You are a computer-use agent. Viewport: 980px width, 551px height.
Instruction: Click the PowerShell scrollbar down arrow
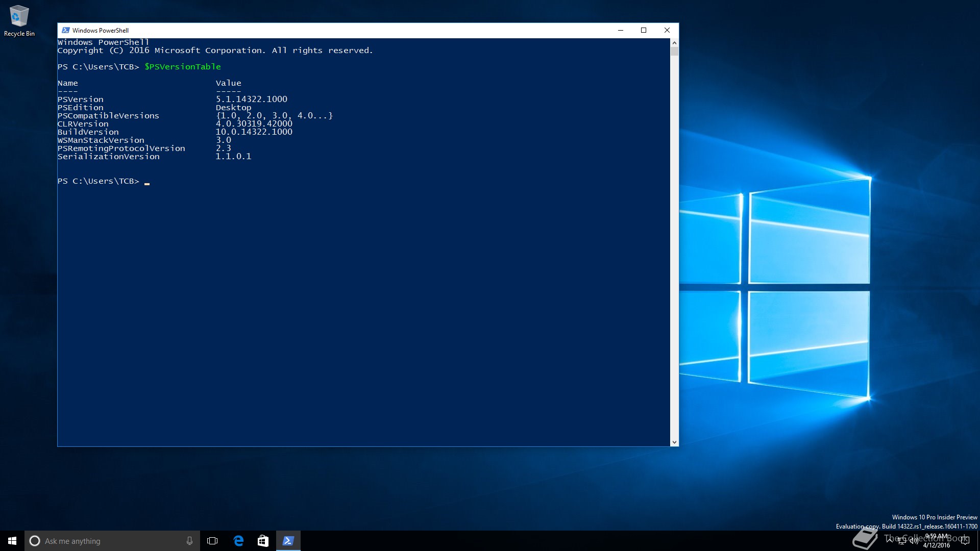[x=674, y=442]
